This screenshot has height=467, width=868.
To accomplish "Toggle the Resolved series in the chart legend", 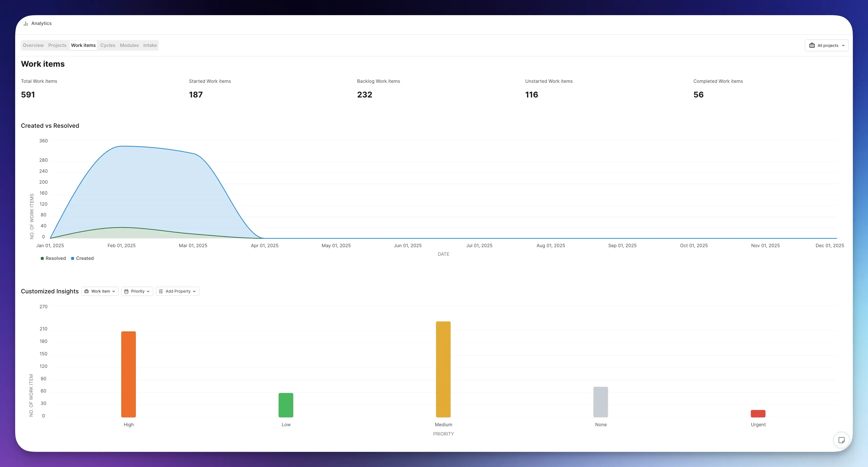I will [53, 258].
